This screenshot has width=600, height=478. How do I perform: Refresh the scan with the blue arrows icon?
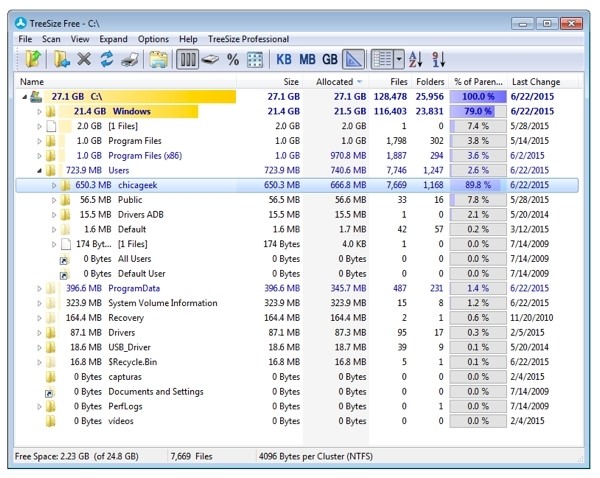[107, 59]
